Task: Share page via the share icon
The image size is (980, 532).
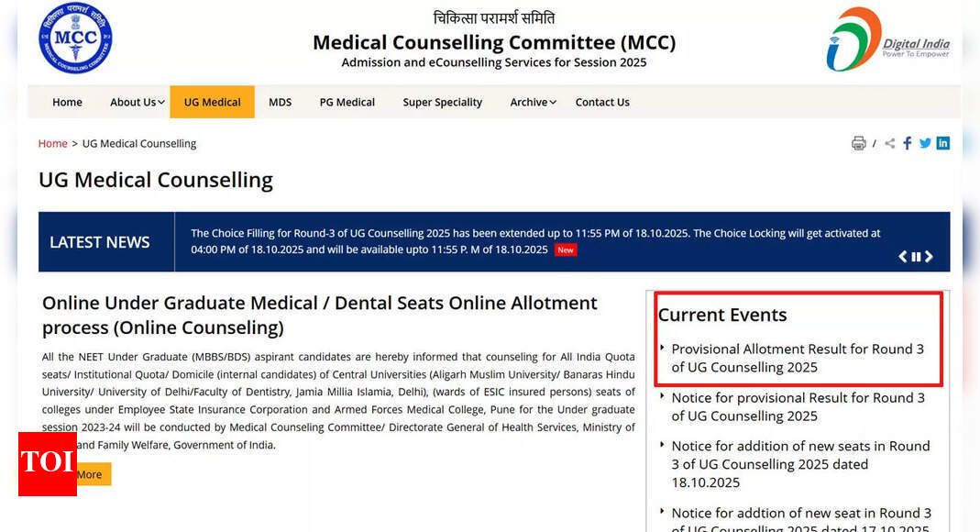Action: 888,143
